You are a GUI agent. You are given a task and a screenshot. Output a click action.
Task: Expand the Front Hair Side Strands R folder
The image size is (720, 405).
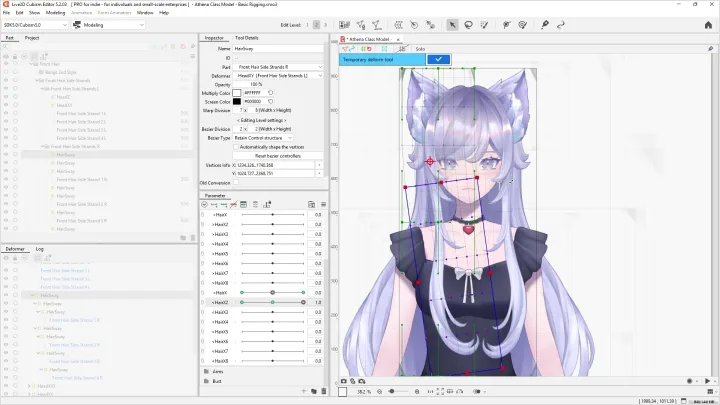point(42,146)
